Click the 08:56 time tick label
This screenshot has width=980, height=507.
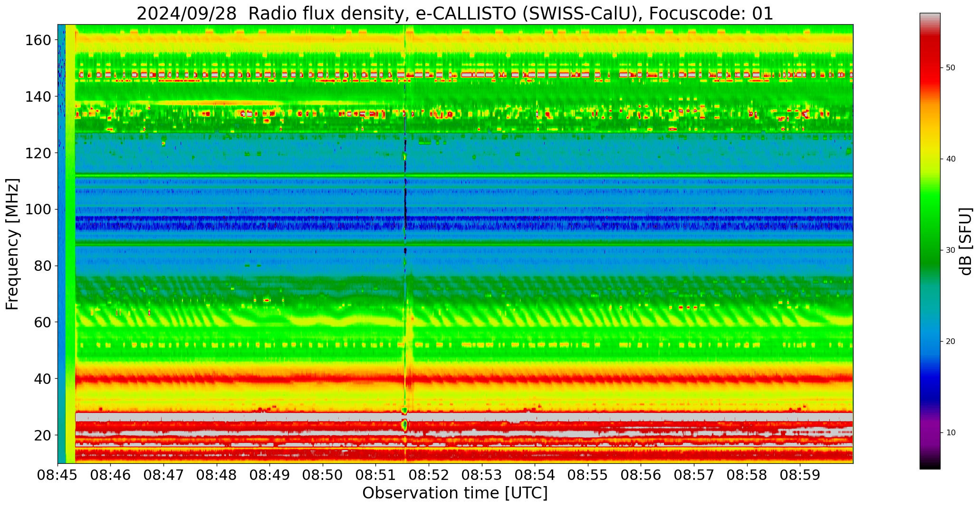(x=641, y=475)
